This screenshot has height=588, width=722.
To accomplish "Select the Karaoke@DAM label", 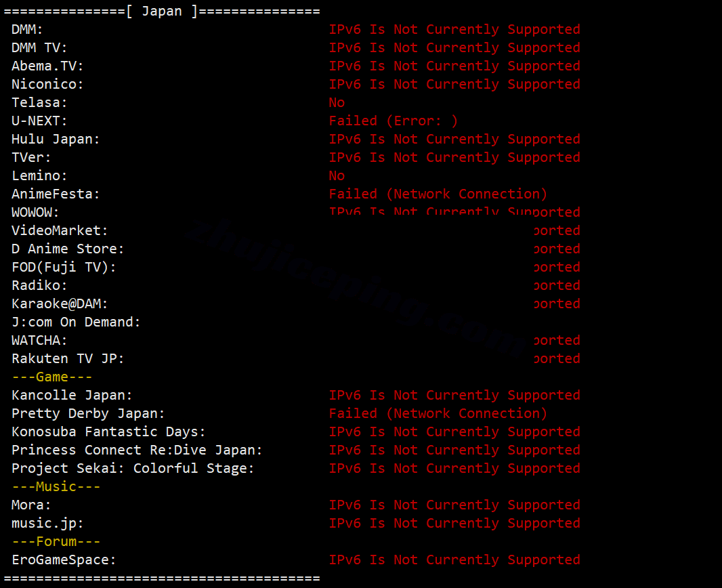I will pos(60,304).
